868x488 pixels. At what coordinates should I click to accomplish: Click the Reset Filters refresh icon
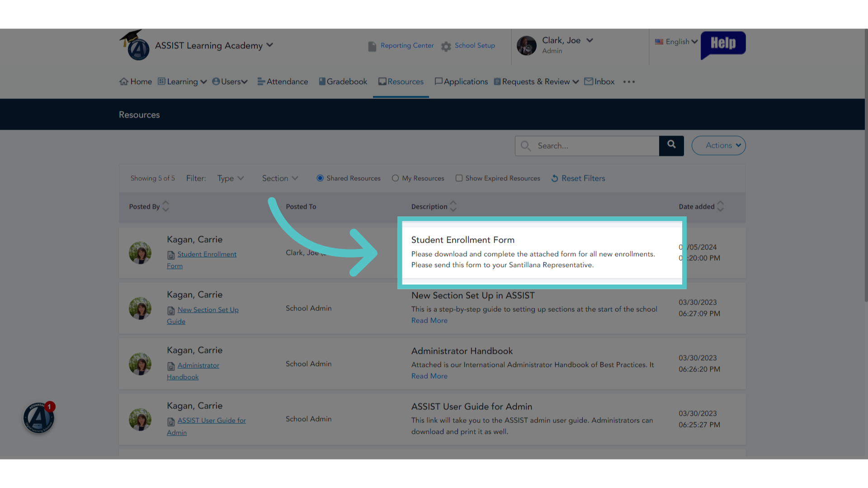click(555, 178)
